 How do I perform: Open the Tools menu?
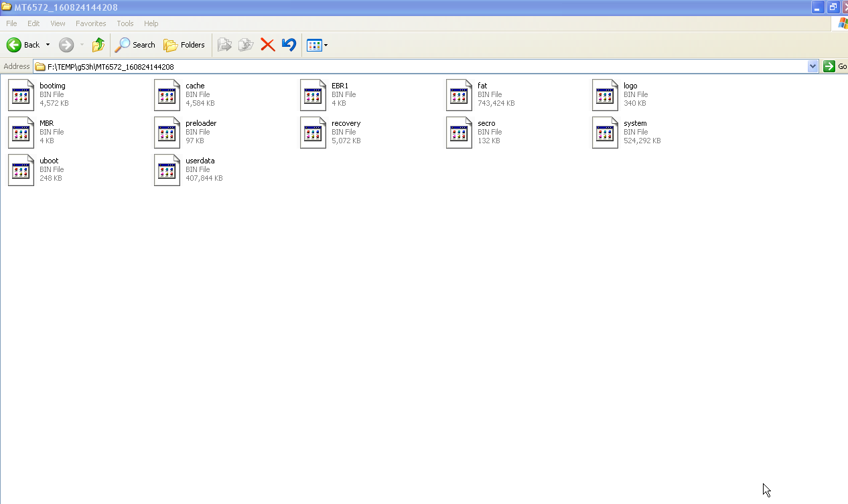point(125,23)
